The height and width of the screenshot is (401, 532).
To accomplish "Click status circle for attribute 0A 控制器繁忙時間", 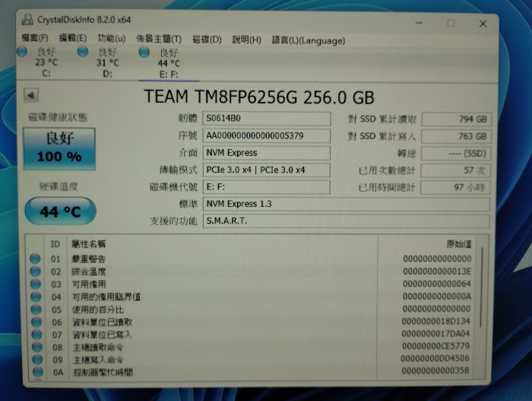I will (x=38, y=372).
